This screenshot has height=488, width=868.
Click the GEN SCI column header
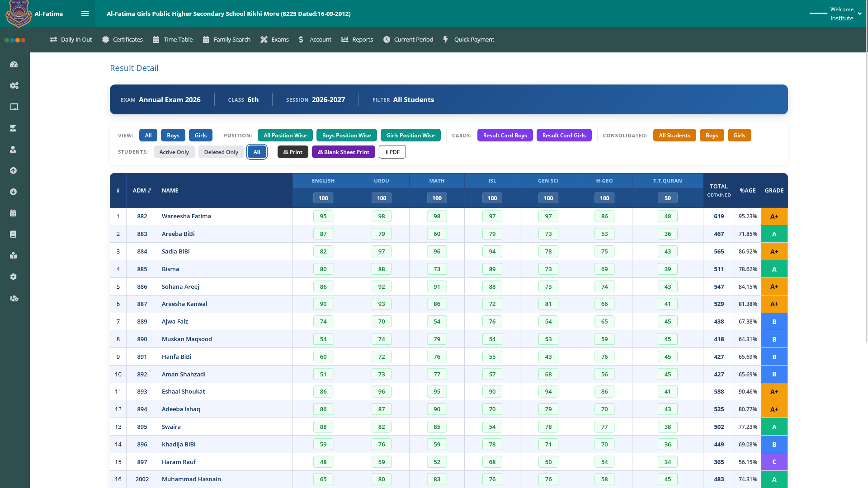coord(548,181)
